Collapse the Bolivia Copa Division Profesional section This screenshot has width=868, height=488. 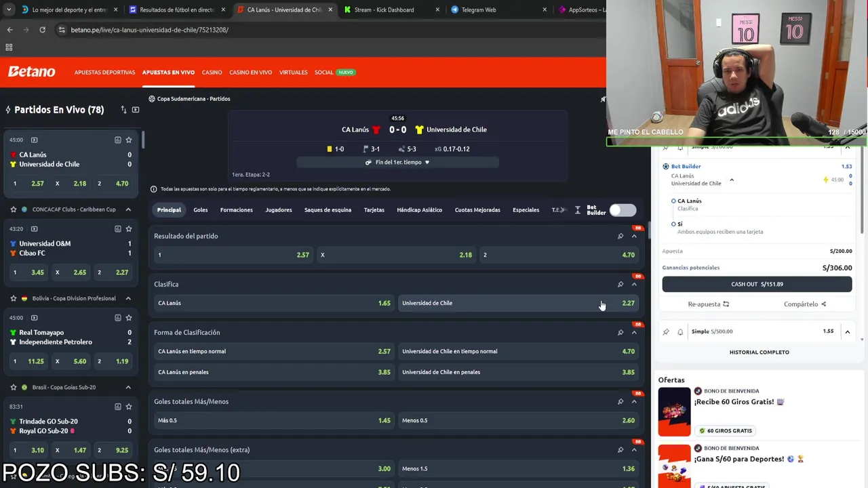coord(128,298)
